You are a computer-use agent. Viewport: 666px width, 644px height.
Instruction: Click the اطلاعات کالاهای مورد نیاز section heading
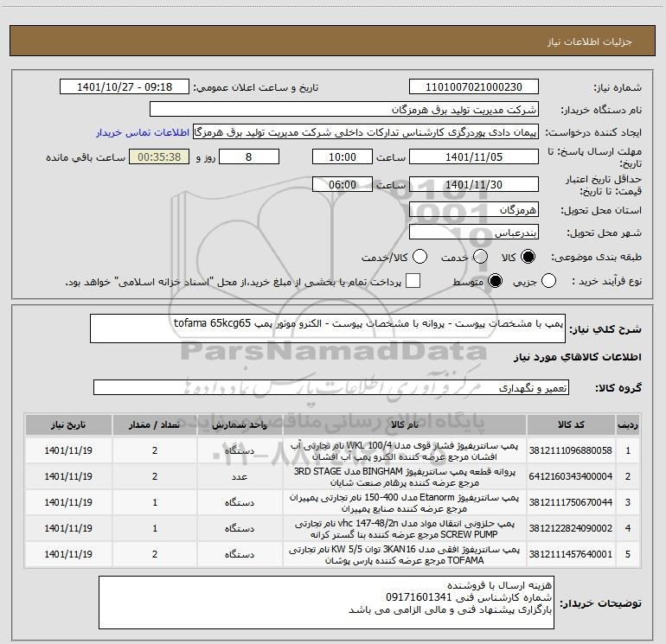coord(577,357)
